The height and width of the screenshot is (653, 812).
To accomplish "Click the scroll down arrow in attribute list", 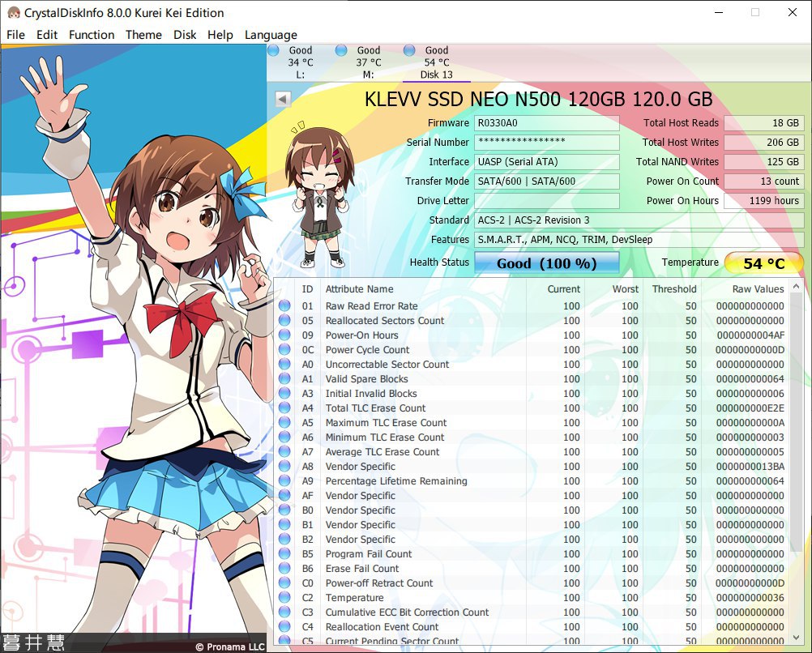I will tap(797, 638).
